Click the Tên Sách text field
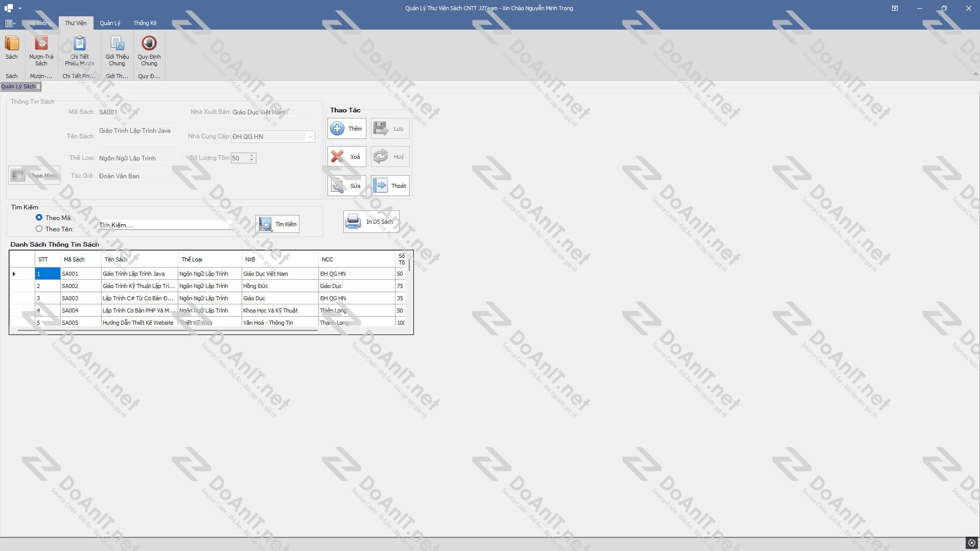Screen dimensions: 980x551 pos(138,135)
